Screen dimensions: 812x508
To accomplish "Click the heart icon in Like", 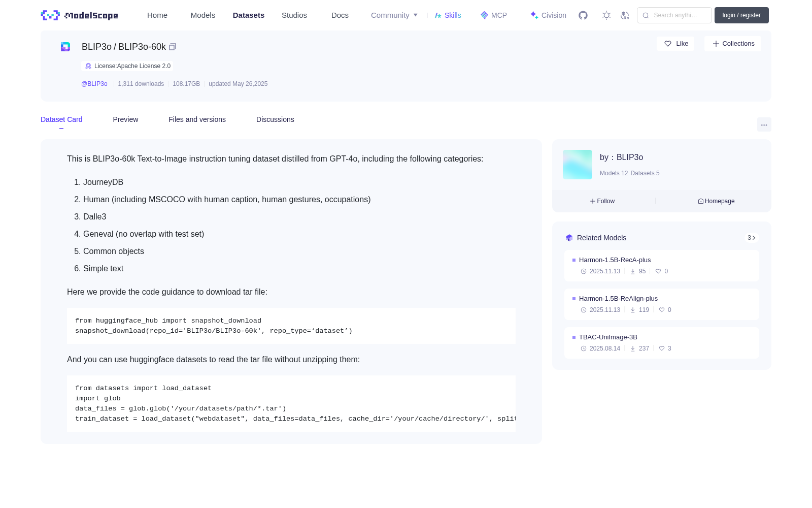I will [668, 44].
